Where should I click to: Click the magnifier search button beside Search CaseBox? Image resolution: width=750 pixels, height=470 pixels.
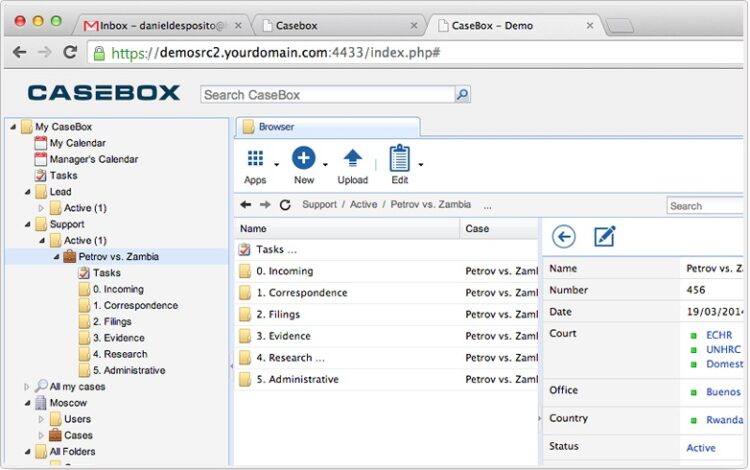coord(463,95)
